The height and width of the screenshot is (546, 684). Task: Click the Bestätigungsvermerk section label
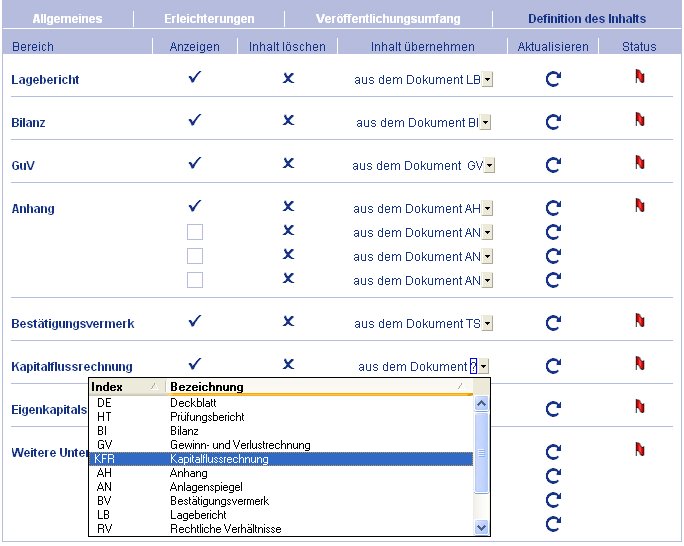click(72, 324)
